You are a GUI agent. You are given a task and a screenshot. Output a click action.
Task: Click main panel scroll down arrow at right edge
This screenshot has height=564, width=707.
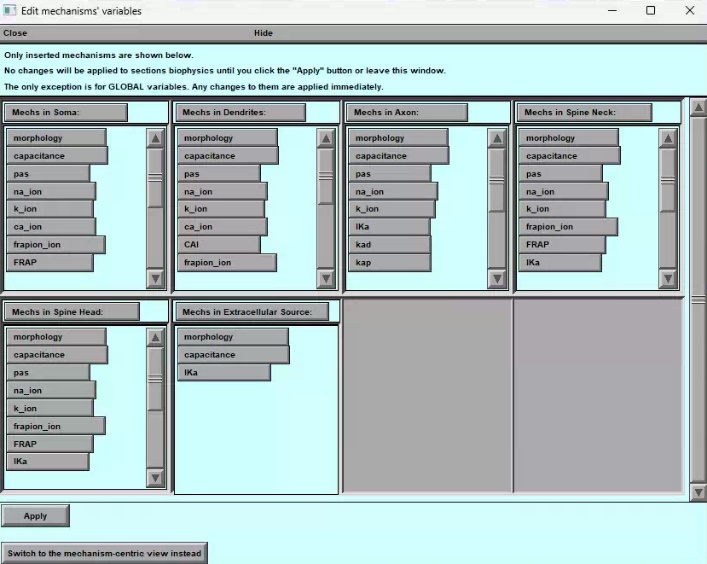click(698, 491)
